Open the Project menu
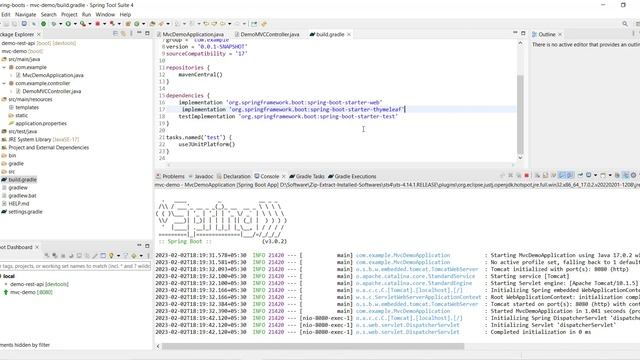 point(69,14)
